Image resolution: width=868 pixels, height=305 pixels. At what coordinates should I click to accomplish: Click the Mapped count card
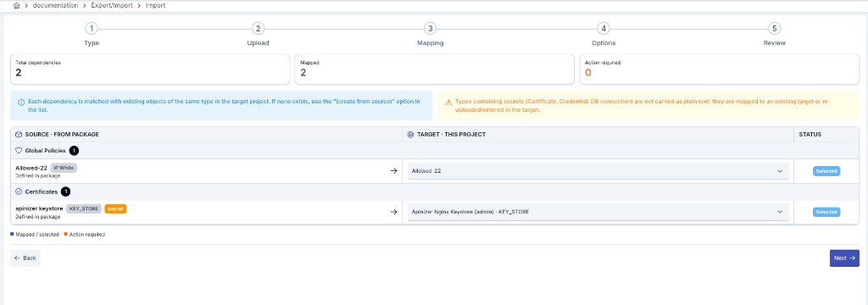pyautogui.click(x=434, y=69)
